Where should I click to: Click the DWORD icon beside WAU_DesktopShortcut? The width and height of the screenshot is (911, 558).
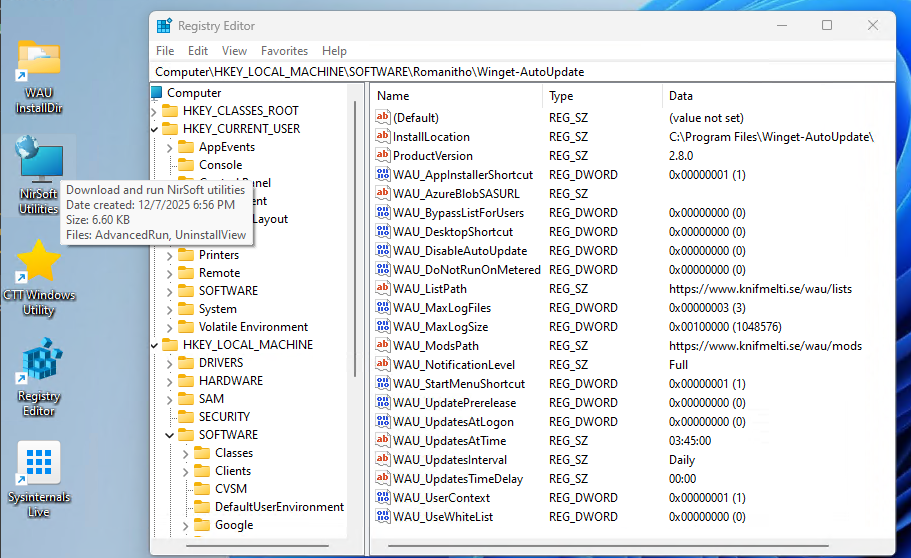pos(382,231)
